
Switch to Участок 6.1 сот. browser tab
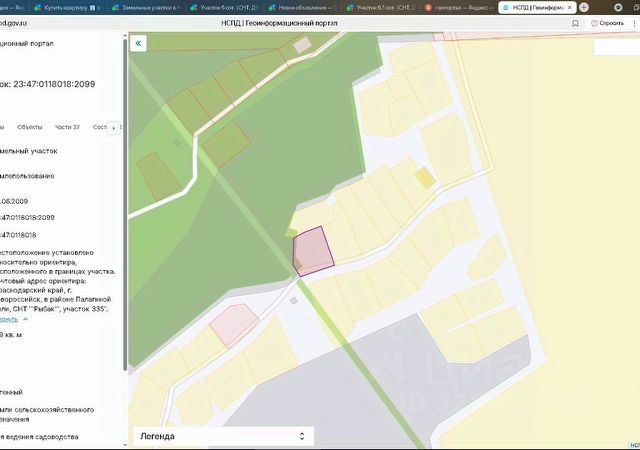coord(382,7)
